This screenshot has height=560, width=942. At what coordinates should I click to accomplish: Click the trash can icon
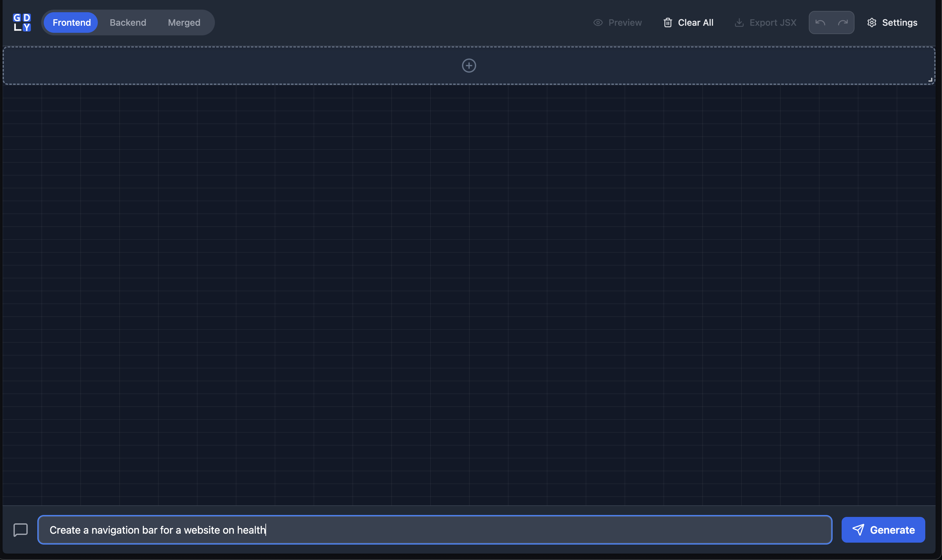point(668,23)
